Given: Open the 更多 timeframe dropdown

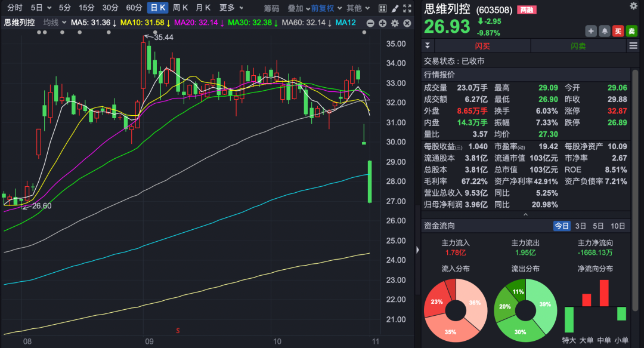Looking at the screenshot, I should (x=230, y=8).
